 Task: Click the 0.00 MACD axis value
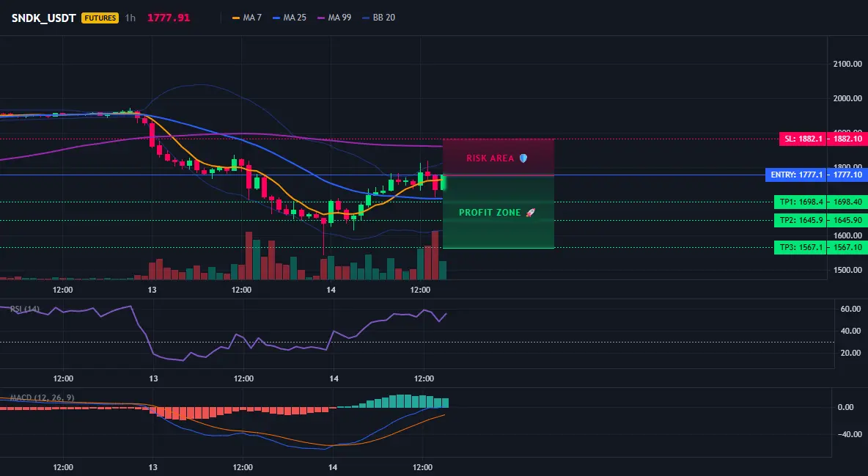846,407
